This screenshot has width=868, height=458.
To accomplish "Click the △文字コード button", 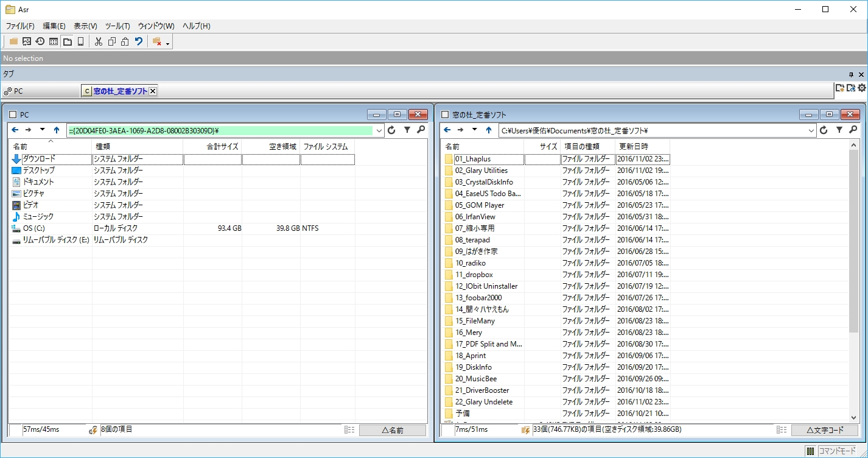I will click(x=824, y=430).
